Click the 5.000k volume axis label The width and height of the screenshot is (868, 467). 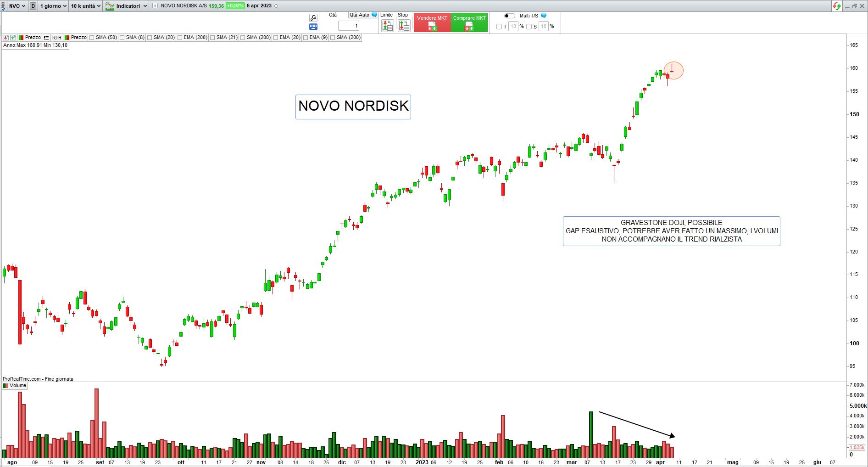coord(858,406)
